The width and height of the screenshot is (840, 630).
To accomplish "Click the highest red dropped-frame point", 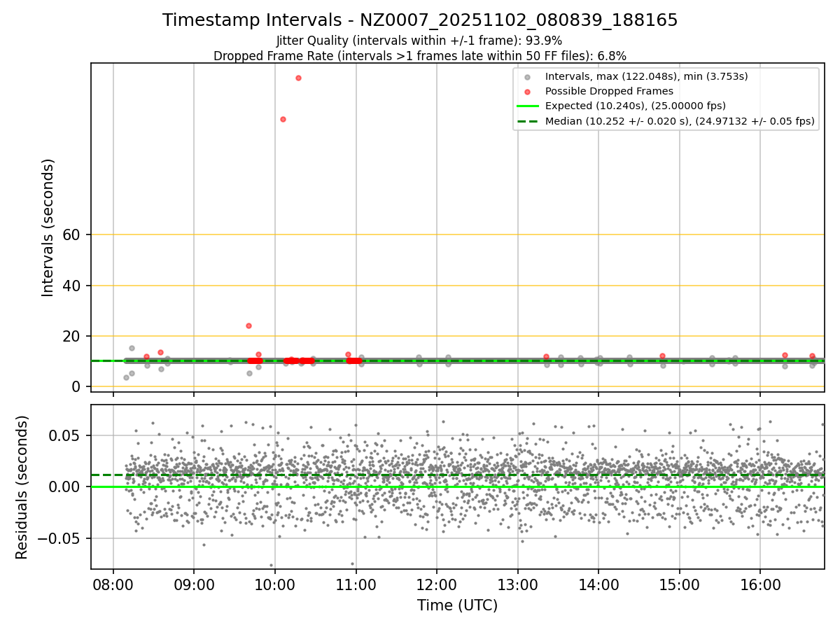I will coord(298,78).
